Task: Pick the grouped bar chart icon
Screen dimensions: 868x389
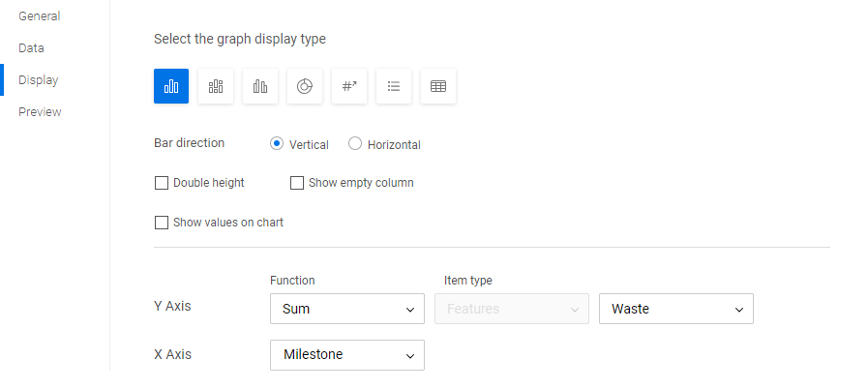Action: (260, 86)
